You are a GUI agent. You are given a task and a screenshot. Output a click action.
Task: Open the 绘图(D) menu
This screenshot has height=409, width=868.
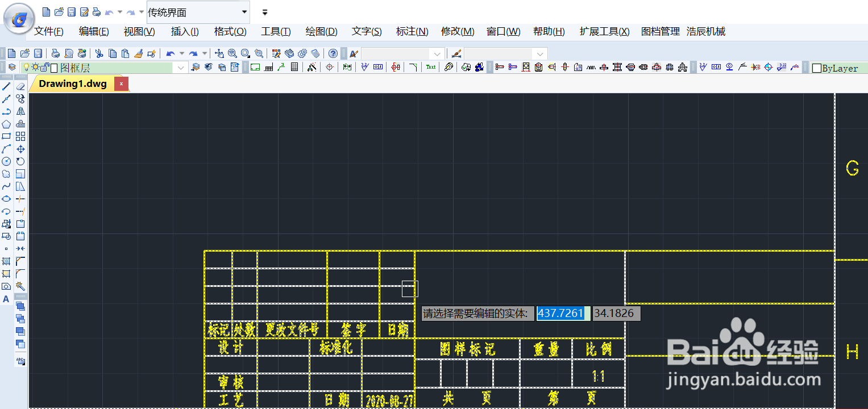(x=321, y=31)
